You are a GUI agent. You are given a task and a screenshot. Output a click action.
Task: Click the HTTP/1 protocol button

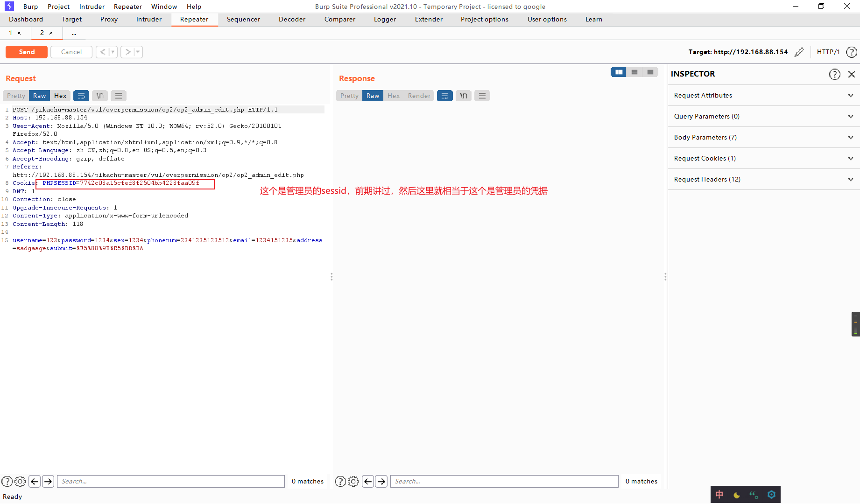click(828, 52)
